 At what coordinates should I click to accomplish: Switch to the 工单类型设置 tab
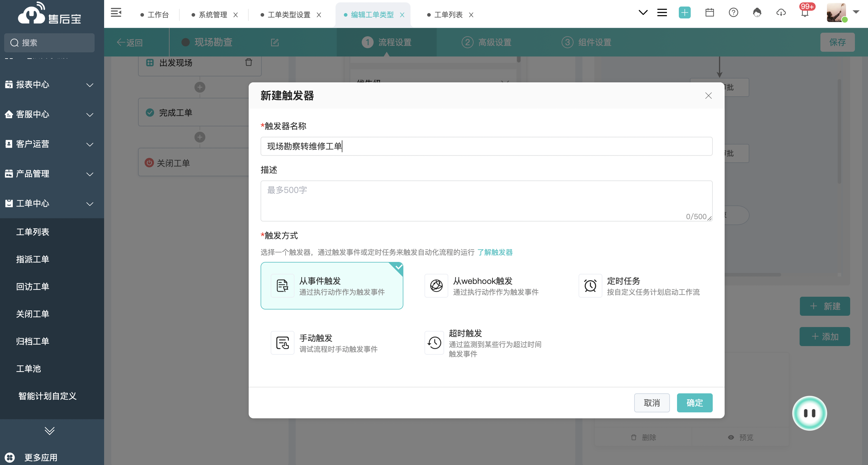[x=285, y=15]
